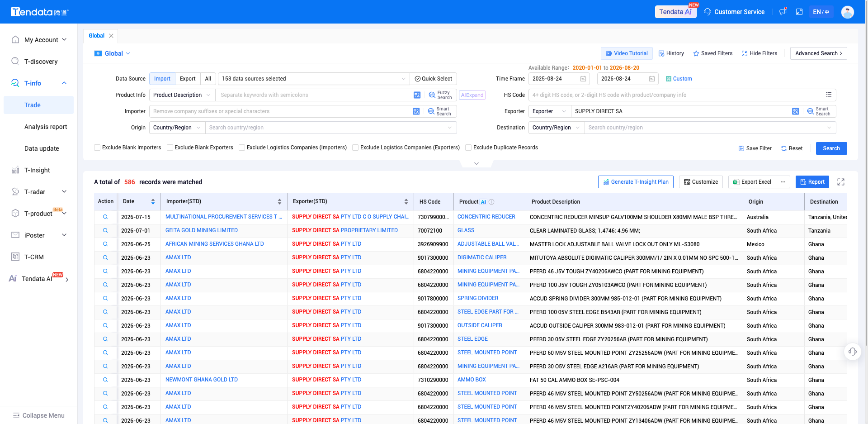Click the Export Excel button

(x=752, y=182)
